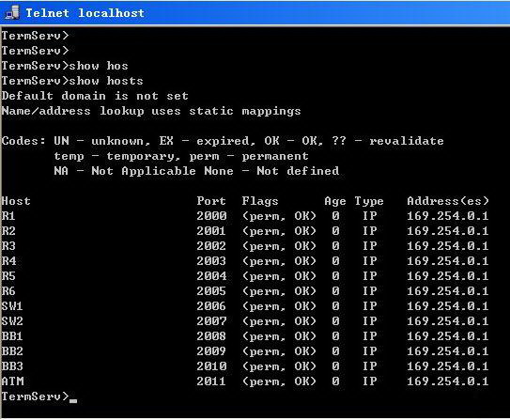
Task: Click port value 2009
Action: pos(211,351)
